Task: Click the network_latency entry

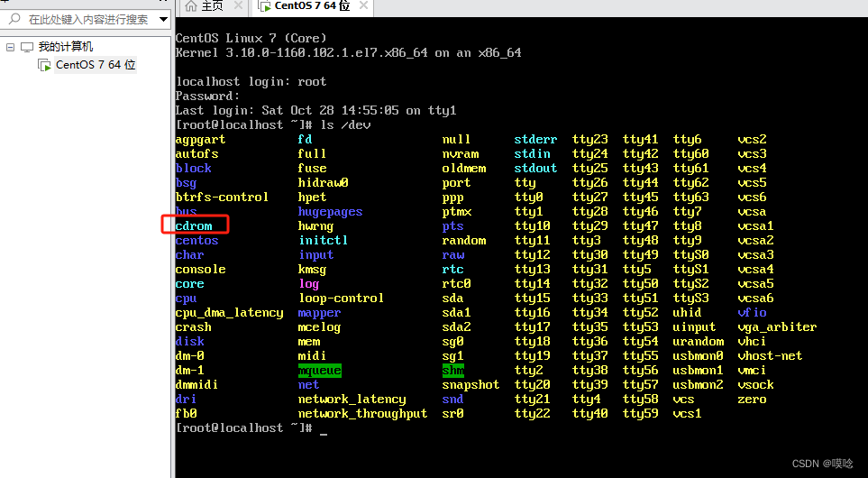Action: point(352,400)
